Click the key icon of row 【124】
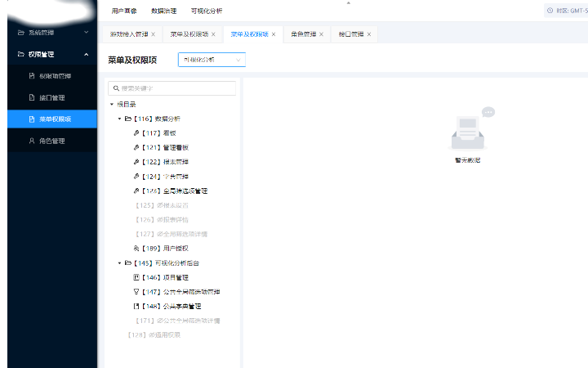Image resolution: width=588 pixels, height=368 pixels. click(x=136, y=176)
